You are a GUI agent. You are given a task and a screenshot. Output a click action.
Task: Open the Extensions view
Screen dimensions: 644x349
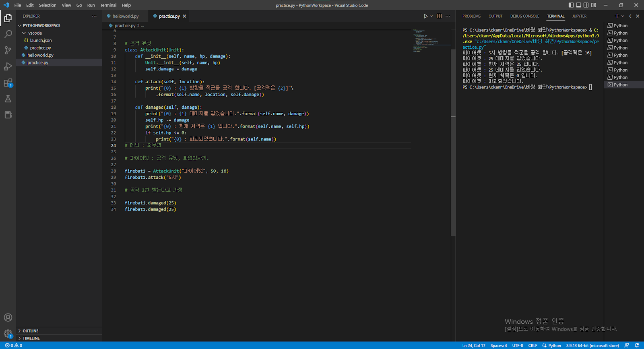click(x=8, y=83)
